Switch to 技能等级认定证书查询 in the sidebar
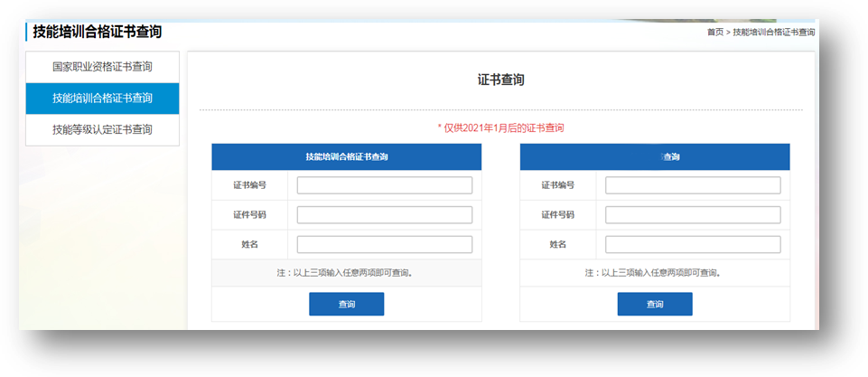Viewport: 868px width, 377px height. (102, 129)
